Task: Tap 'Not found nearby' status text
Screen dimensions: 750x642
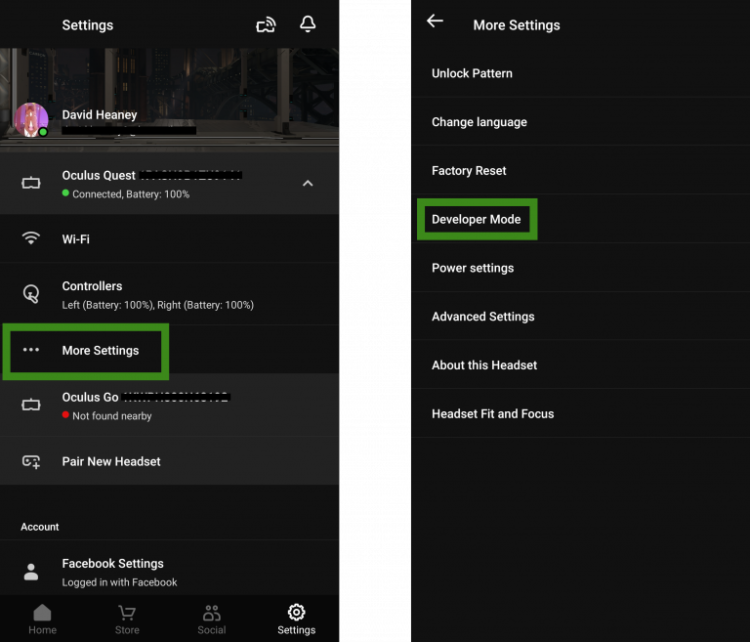Action: click(x=112, y=416)
